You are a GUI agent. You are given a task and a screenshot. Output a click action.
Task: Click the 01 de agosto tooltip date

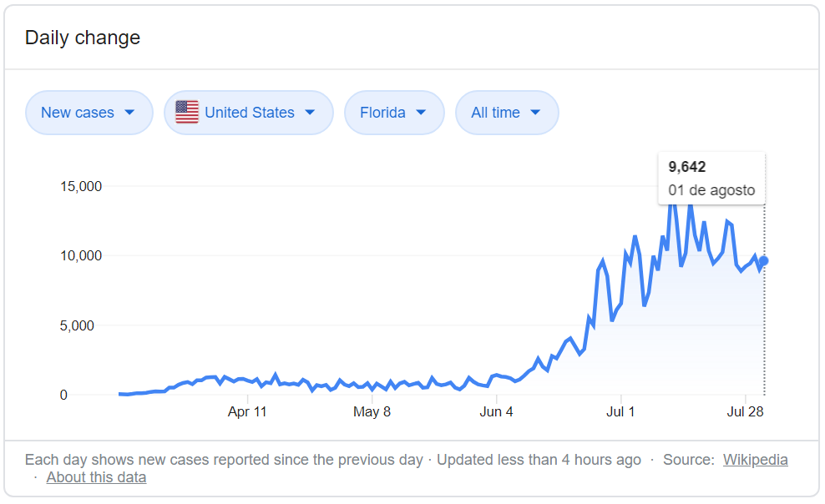(x=711, y=190)
